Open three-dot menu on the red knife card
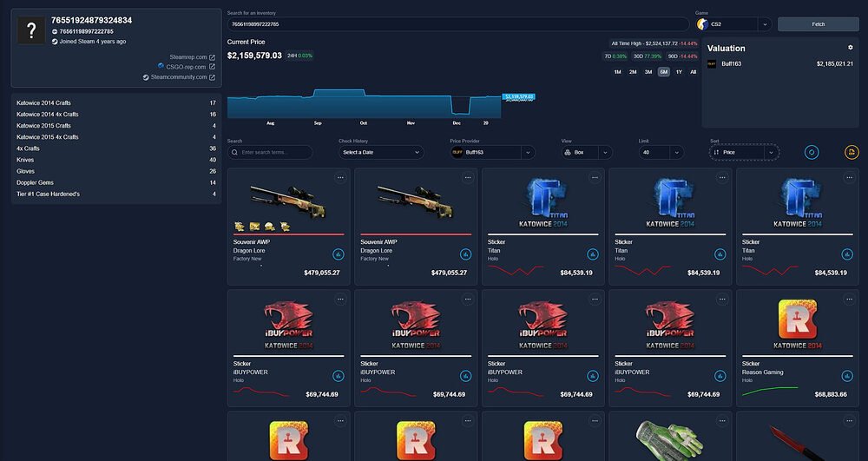 coord(849,420)
